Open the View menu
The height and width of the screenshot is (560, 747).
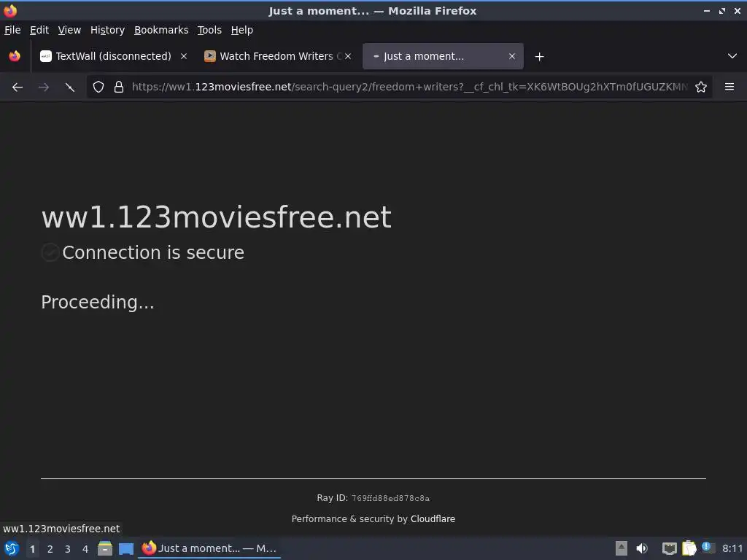[69, 30]
